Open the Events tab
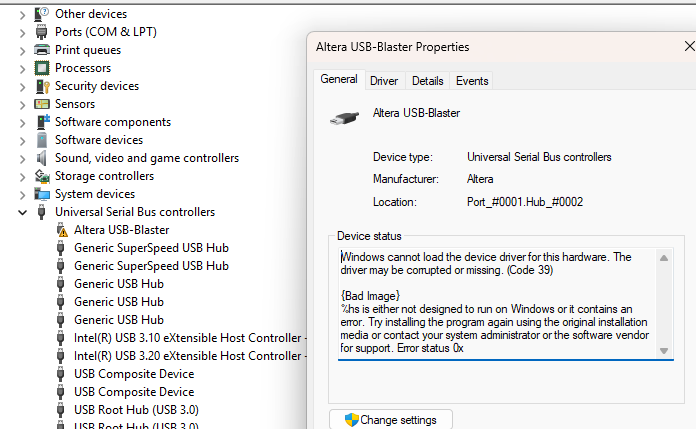Screen dimensions: 696x429 click(472, 81)
